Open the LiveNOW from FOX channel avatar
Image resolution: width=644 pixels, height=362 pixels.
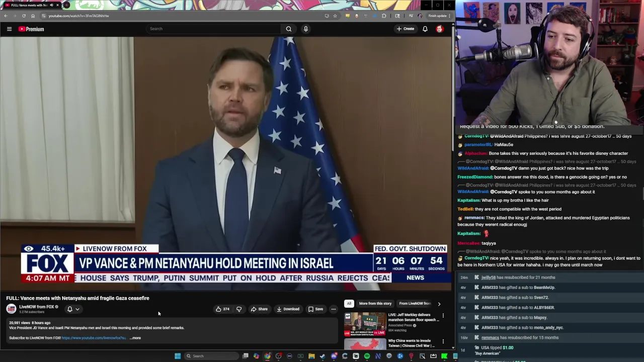click(x=11, y=309)
